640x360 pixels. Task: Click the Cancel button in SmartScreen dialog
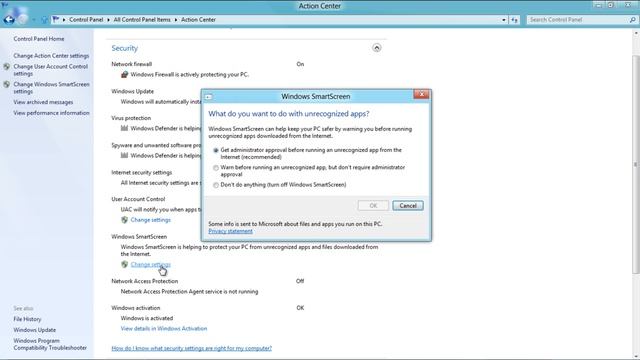pyautogui.click(x=408, y=205)
